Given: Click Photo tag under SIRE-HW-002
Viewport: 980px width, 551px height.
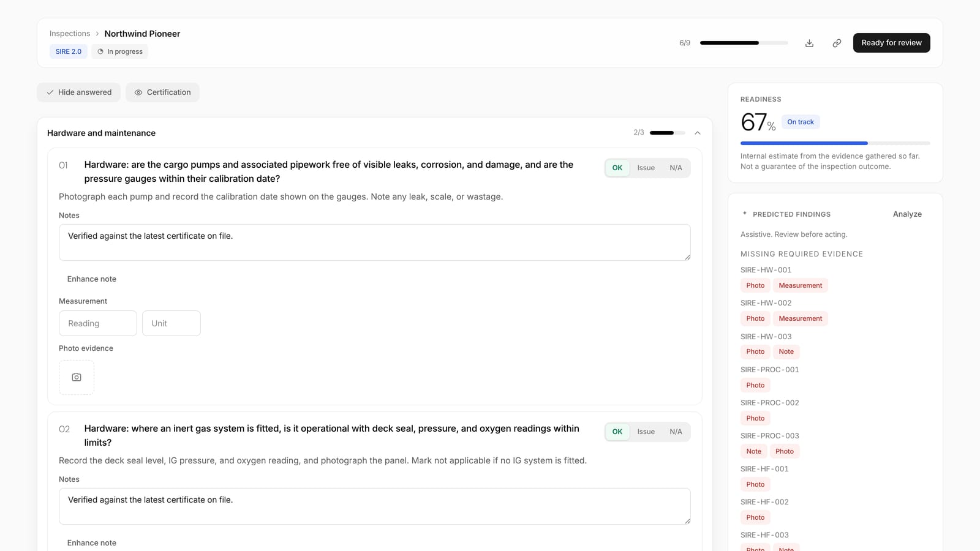Looking at the screenshot, I should click(755, 318).
